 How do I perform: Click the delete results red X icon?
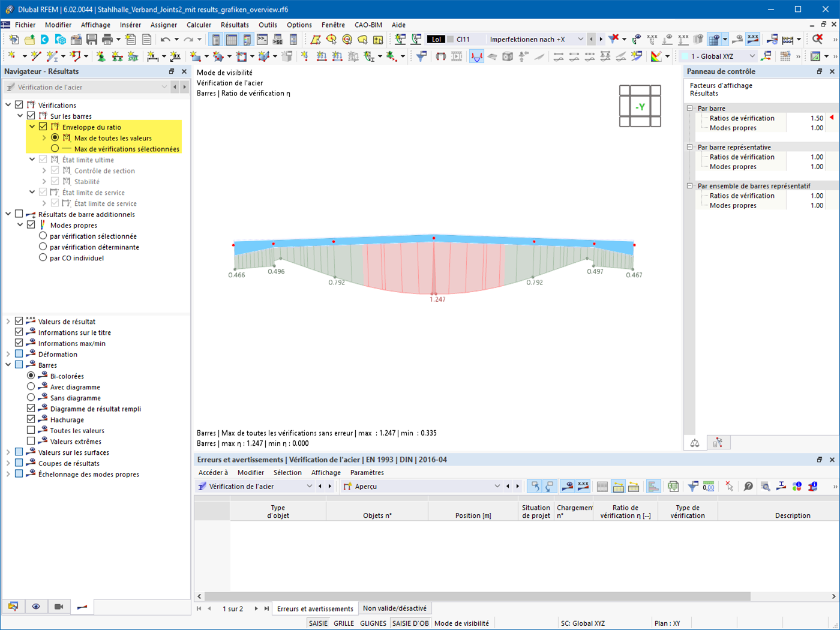613,40
